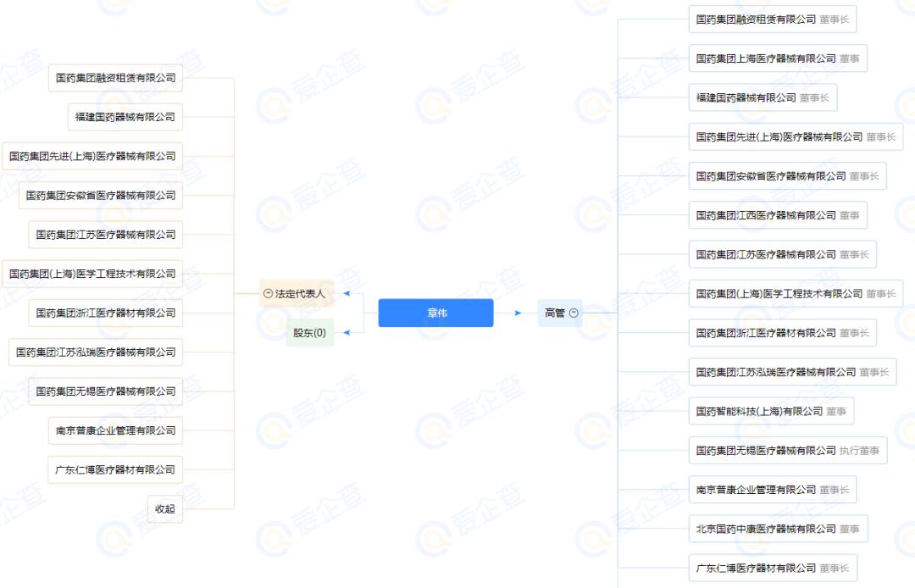Viewport: 915px width, 588px height.
Task: Open 国药集团江苏医疗器械有限公司 on left side
Action: pyautogui.click(x=106, y=235)
